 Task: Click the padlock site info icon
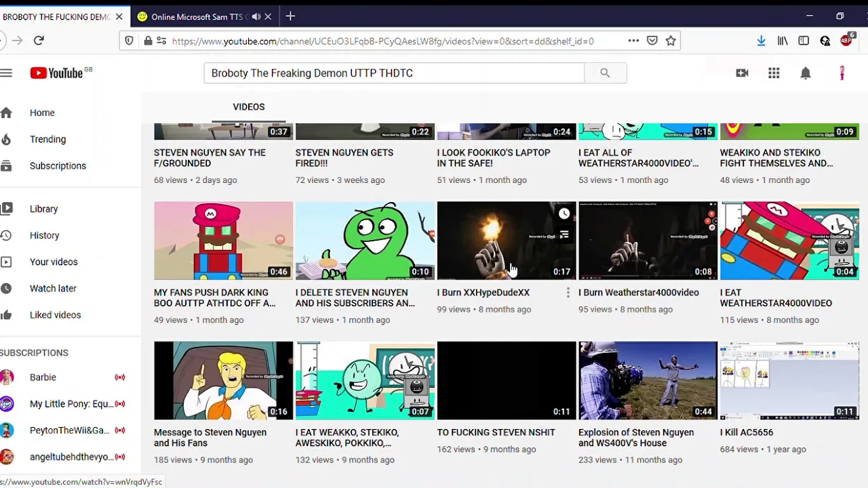[x=147, y=41]
